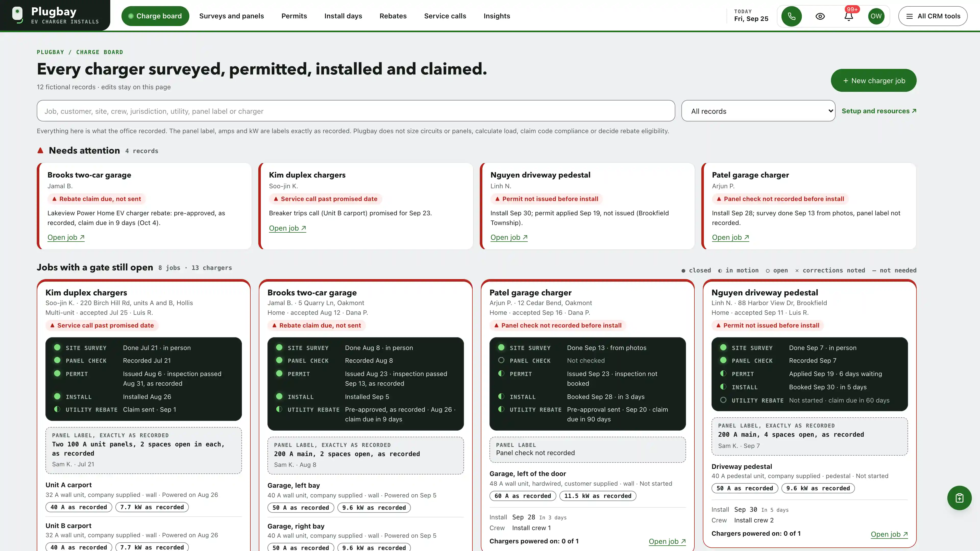Viewport: 980px width, 551px height.
Task: Open job link in Brooks attention card
Action: click(x=66, y=237)
